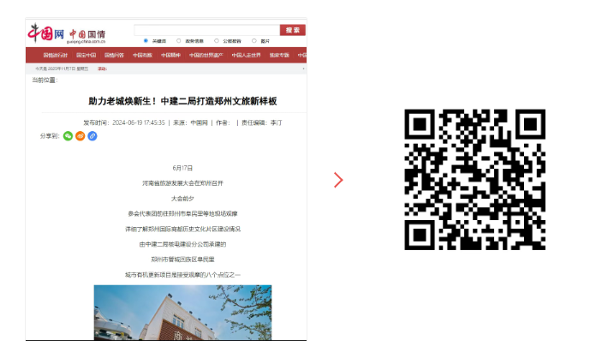Click inside the search text box
The width and height of the screenshot is (602, 364).
(206, 30)
